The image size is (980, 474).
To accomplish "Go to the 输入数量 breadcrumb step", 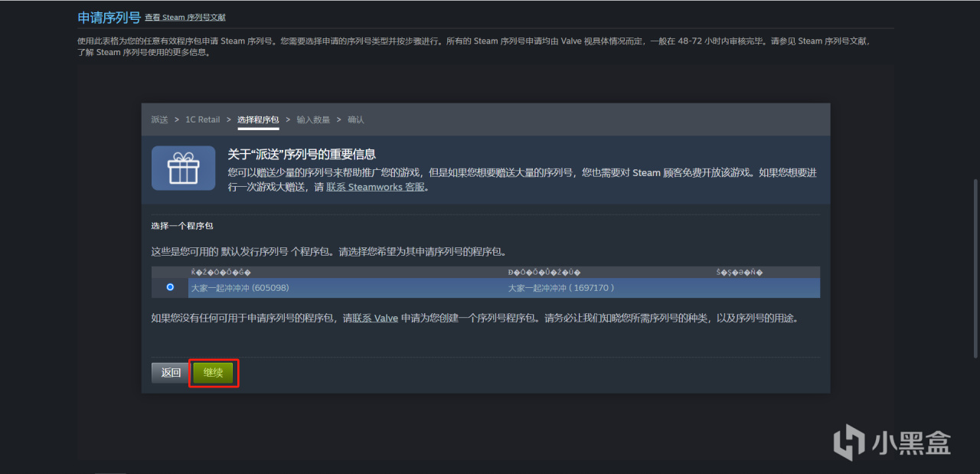I will [313, 119].
